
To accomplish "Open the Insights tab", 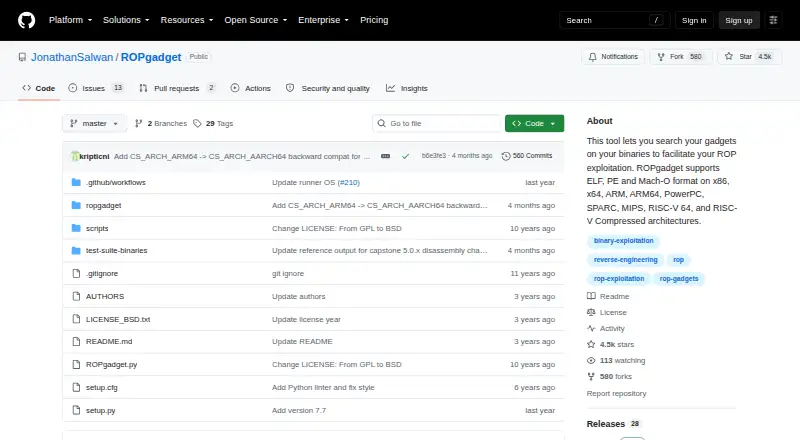I will click(407, 88).
